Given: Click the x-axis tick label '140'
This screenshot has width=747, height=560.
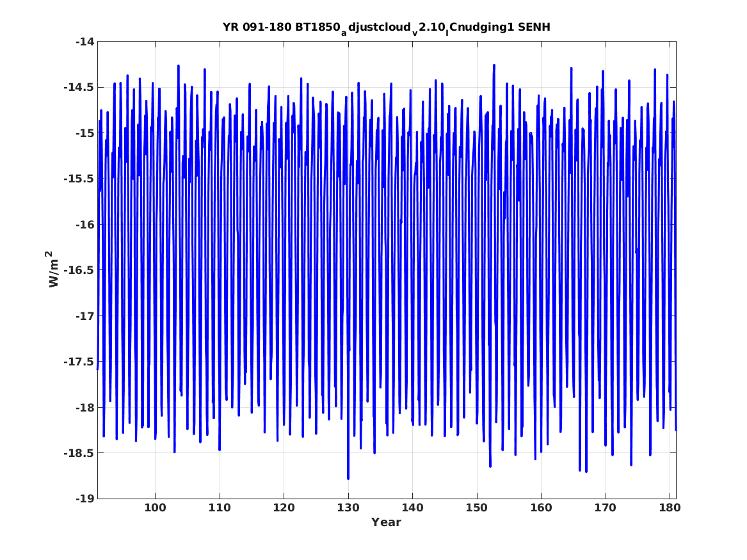Looking at the screenshot, I should (x=412, y=508).
